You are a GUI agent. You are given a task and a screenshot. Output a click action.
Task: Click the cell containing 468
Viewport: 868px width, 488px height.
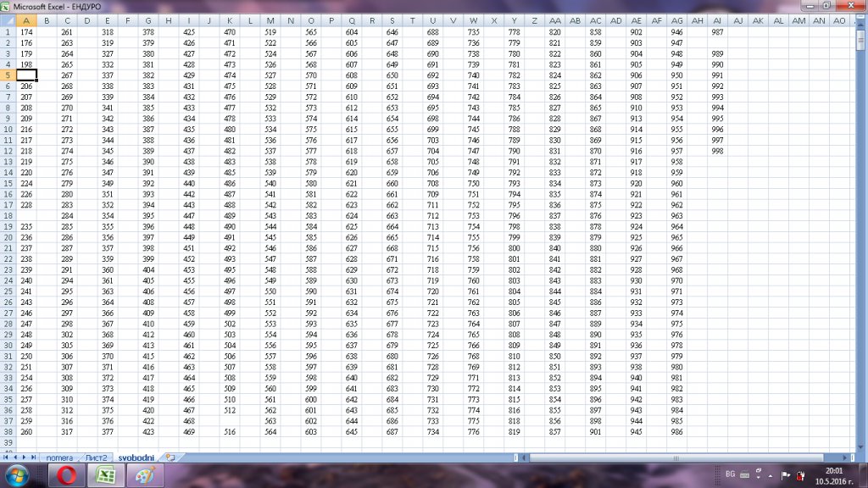[x=189, y=421]
